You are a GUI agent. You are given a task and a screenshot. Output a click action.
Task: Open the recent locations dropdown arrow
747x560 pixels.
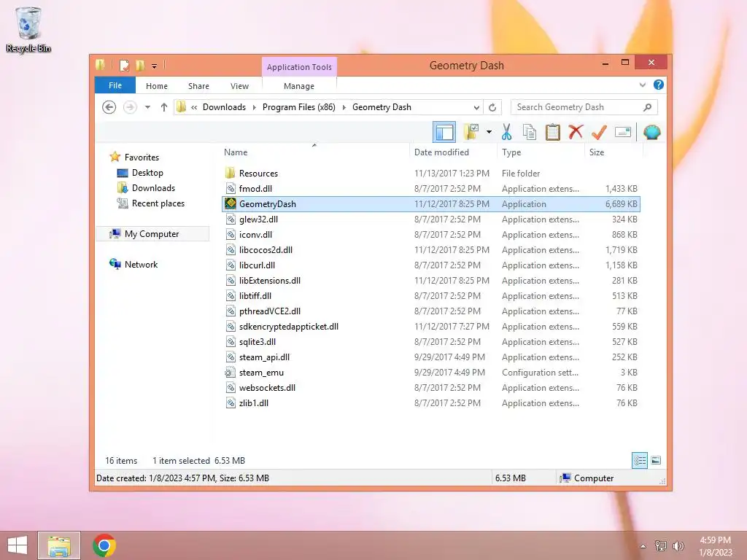(x=147, y=107)
